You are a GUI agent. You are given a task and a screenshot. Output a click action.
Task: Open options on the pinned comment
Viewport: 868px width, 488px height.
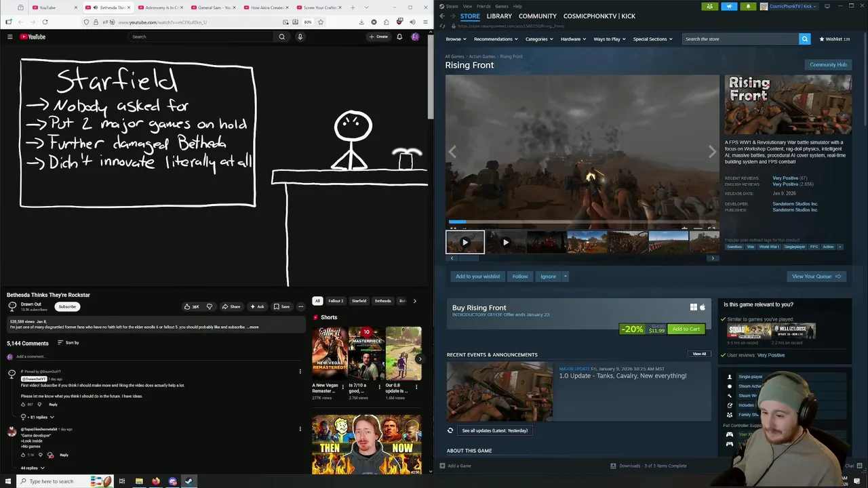pyautogui.click(x=300, y=371)
